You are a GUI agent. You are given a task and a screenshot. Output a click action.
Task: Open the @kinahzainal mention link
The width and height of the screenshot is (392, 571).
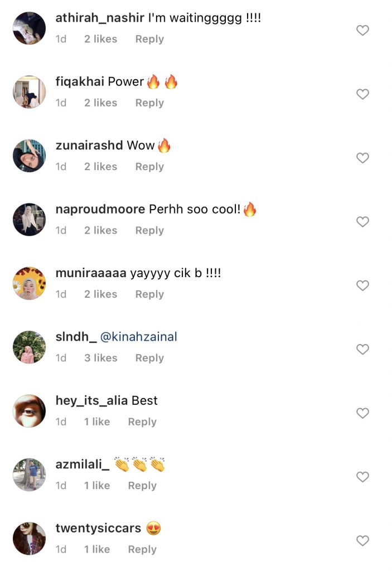click(x=138, y=337)
